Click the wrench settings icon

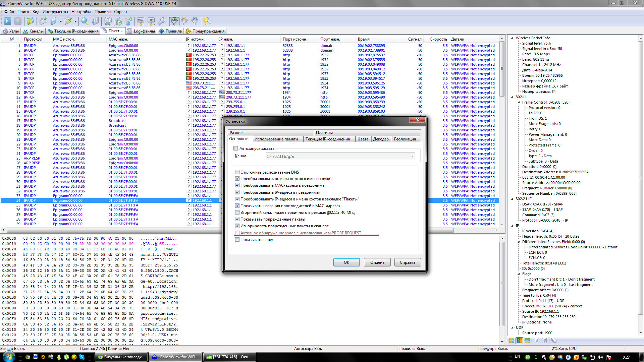pyautogui.click(x=161, y=21)
